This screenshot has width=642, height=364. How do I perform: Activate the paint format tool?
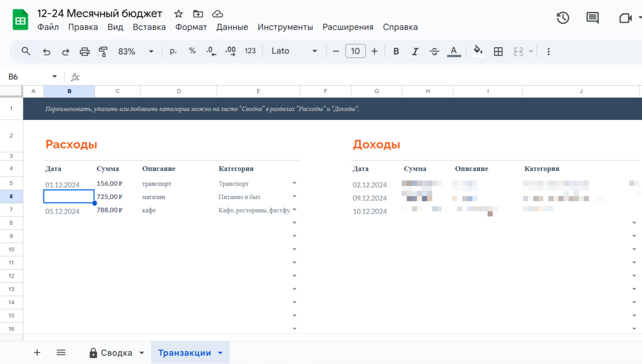click(x=103, y=51)
